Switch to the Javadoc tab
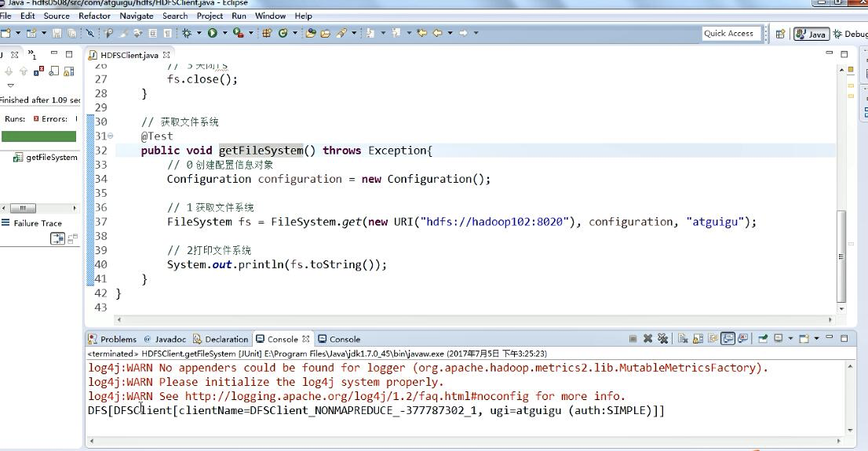This screenshot has height=451, width=868. tap(165, 339)
